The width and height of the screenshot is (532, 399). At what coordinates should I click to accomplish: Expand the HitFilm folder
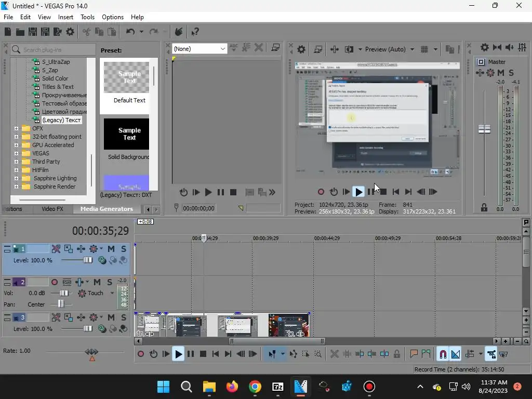(x=16, y=170)
